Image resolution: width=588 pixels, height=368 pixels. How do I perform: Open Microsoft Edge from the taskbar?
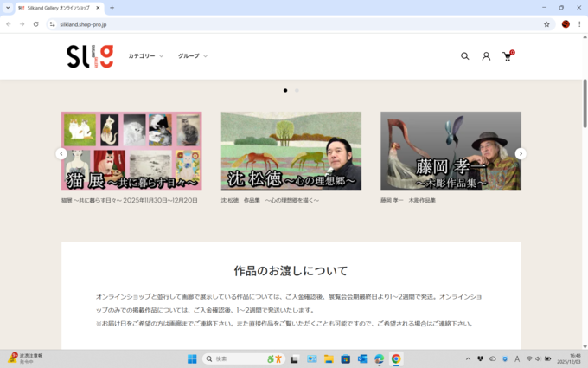click(379, 359)
